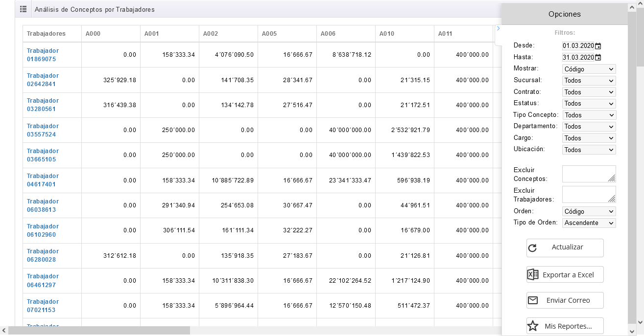Open the Desde date calendar picker icon
The height and width of the screenshot is (336, 644).
coord(598,46)
